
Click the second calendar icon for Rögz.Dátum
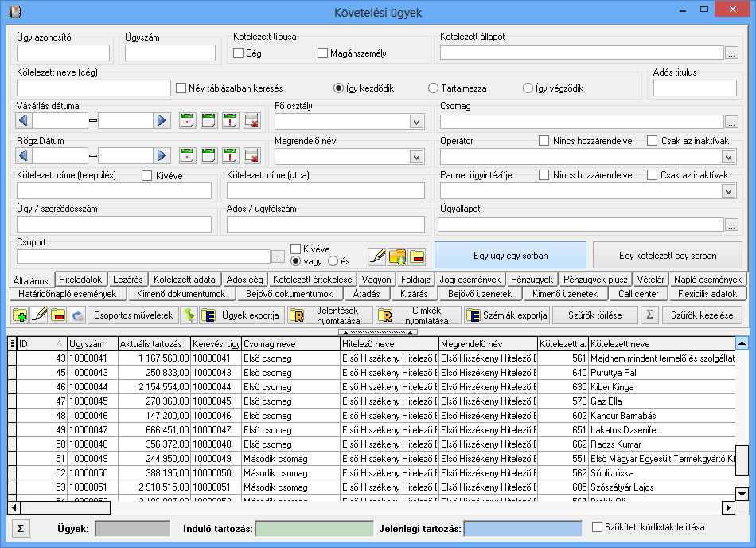tap(208, 155)
